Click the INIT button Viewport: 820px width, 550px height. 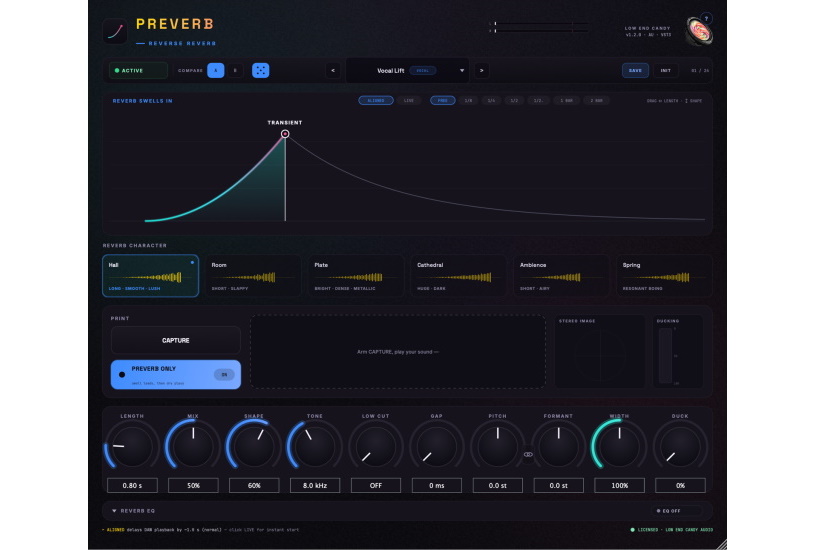tap(666, 70)
